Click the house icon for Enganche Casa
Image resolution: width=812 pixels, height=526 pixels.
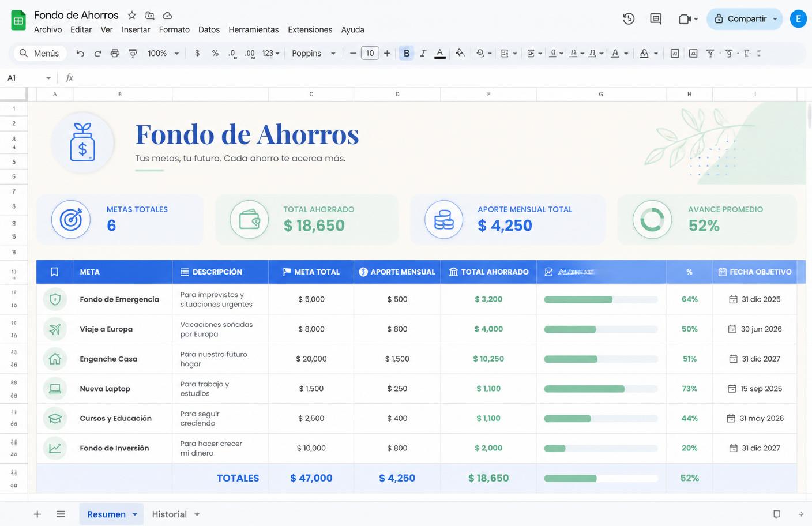pos(55,359)
